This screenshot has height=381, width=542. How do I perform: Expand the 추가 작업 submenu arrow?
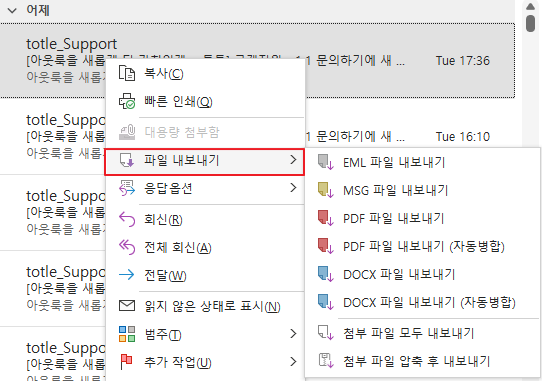click(293, 362)
